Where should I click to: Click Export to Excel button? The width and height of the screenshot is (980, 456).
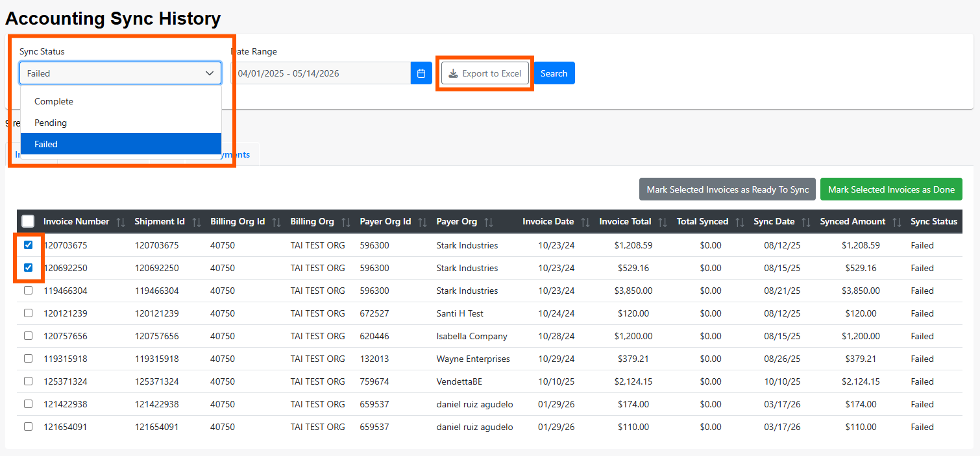click(485, 73)
